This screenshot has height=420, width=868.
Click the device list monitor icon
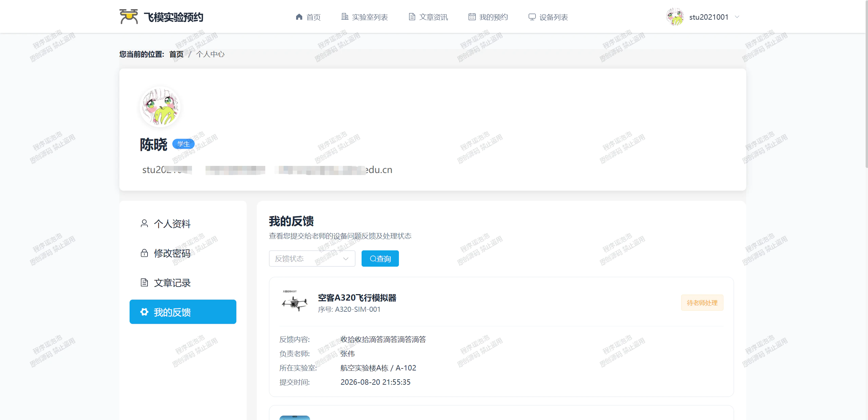532,17
